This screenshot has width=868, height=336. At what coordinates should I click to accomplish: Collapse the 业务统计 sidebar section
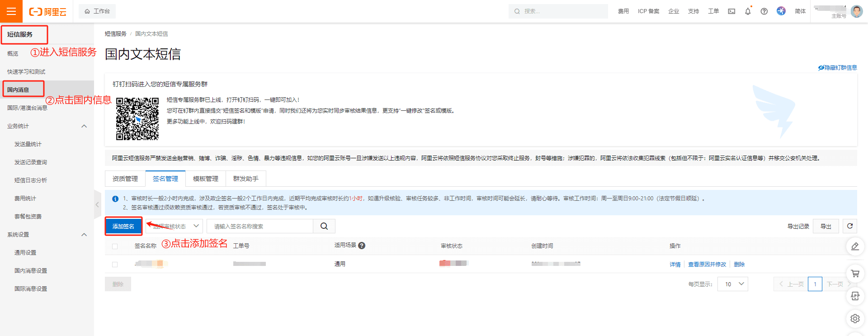(x=84, y=126)
